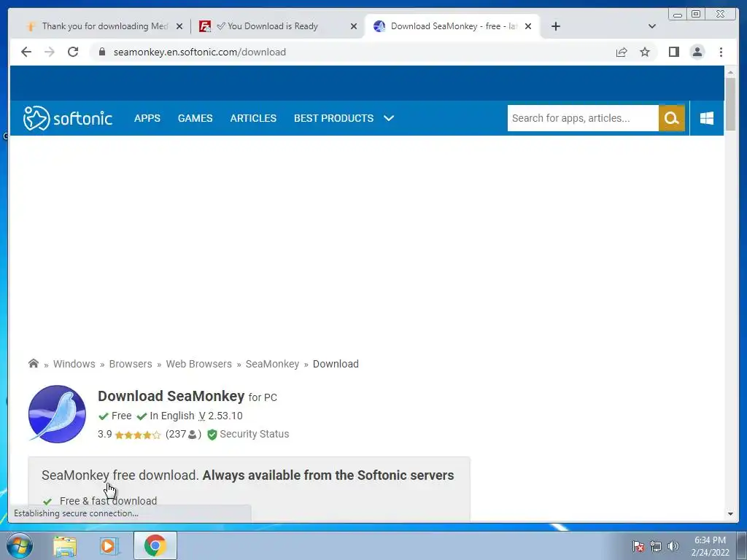This screenshot has width=747, height=560.
Task: Open Chrome three-dot menu
Action: [x=721, y=52]
